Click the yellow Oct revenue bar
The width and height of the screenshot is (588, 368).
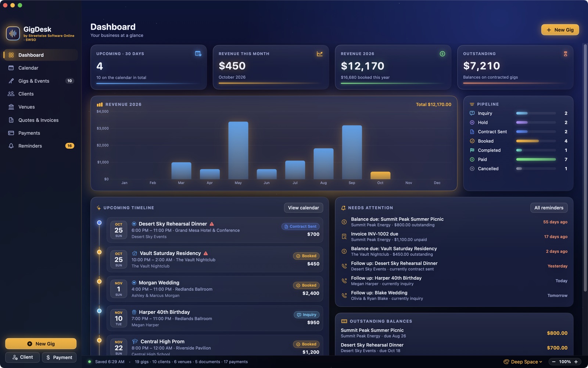[380, 176]
